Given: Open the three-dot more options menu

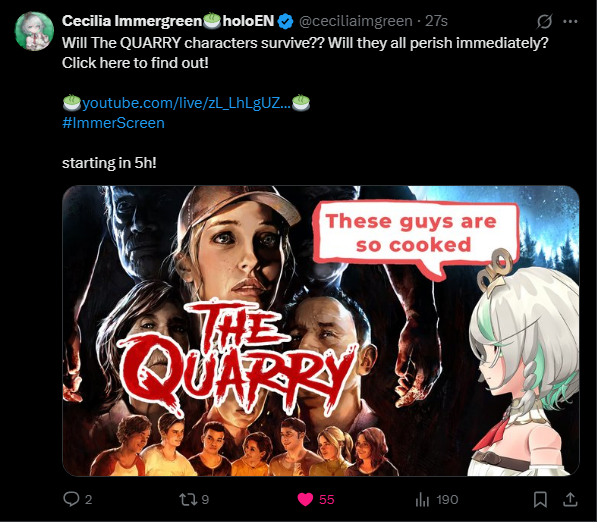Looking at the screenshot, I should click(x=570, y=21).
